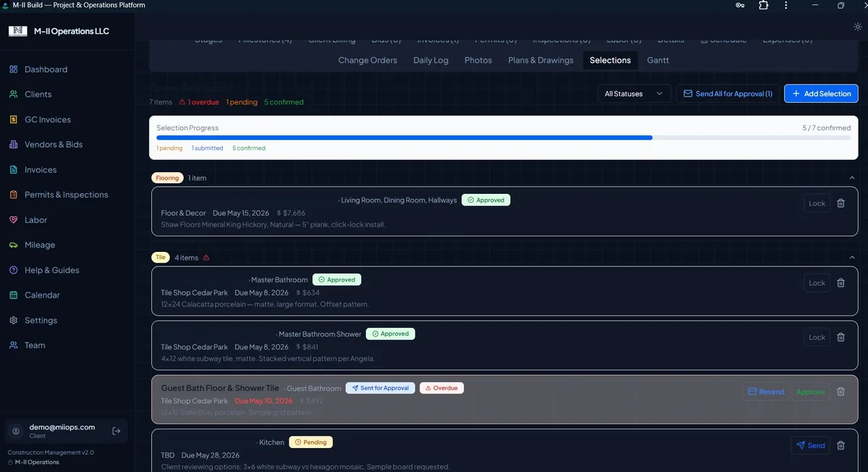Delete the Guest Bath Floor & Shower Tile
The width and height of the screenshot is (868, 472).
click(841, 392)
